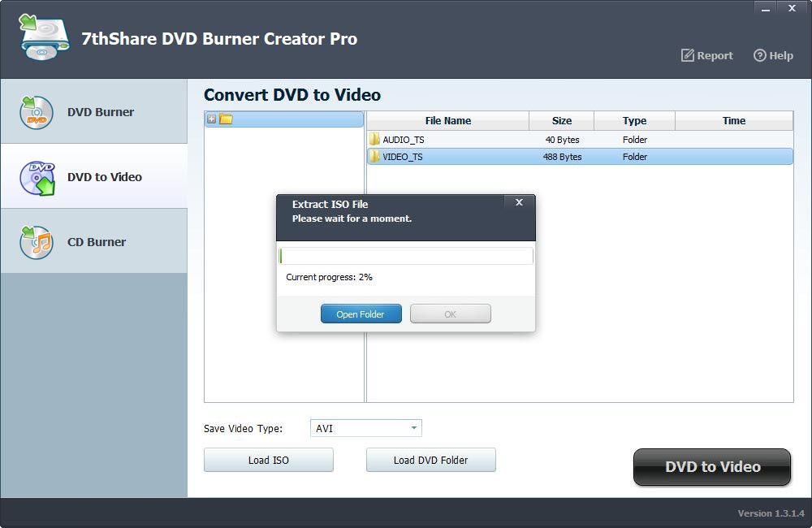The image size is (812, 528).
Task: Select the VIDEO_TS file name
Action: (x=403, y=157)
